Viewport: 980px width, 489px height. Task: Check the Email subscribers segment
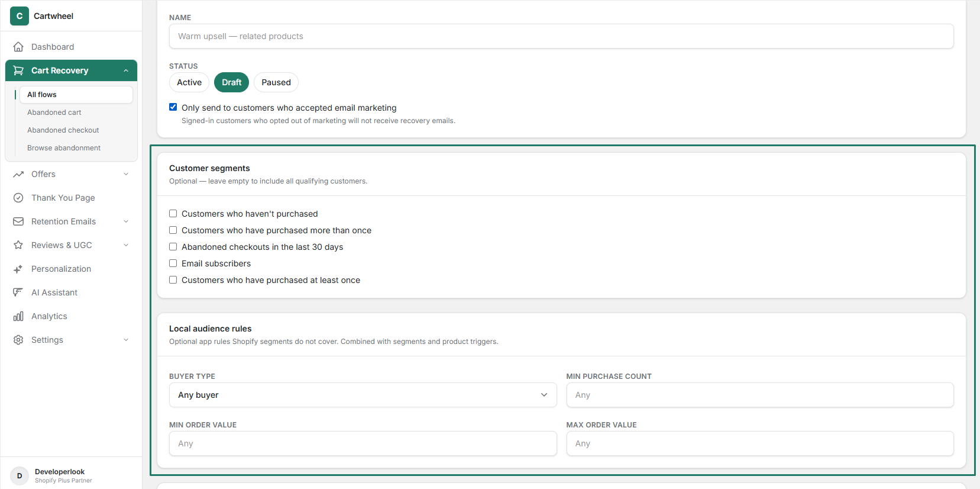(x=173, y=263)
